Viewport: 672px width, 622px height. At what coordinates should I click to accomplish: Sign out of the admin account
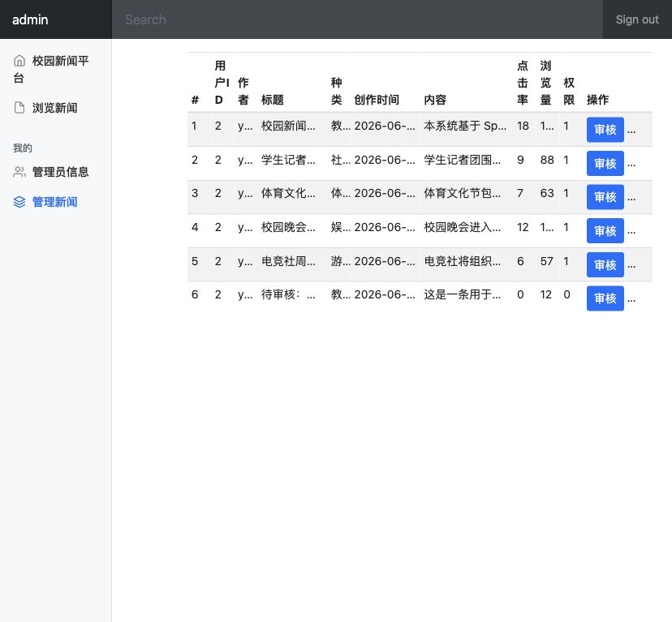point(637,19)
